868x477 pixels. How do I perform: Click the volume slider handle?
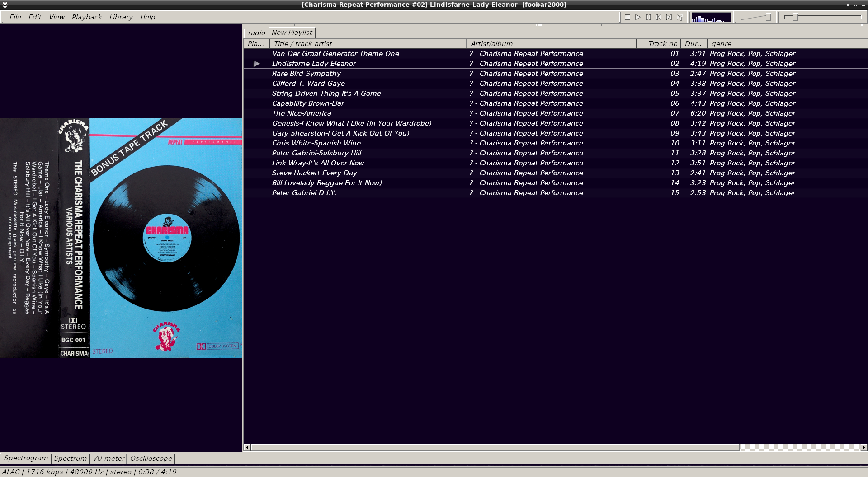click(x=768, y=17)
